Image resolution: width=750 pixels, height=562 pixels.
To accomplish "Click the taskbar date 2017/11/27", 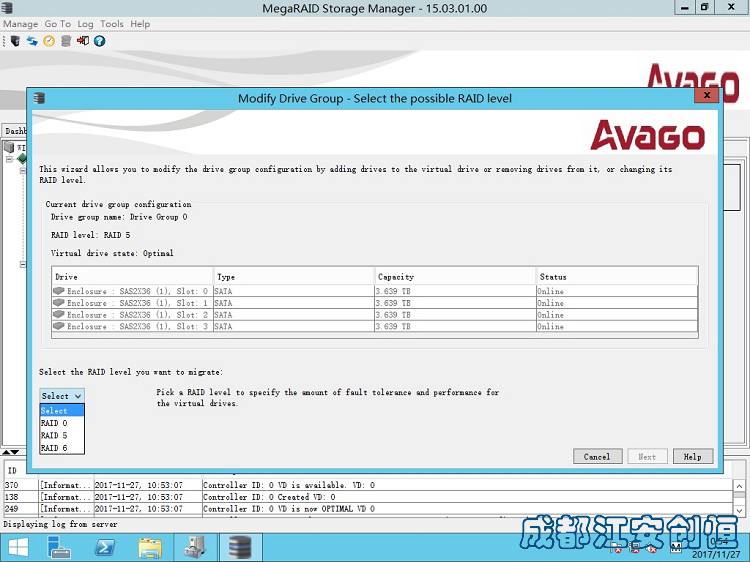I will (716, 555).
